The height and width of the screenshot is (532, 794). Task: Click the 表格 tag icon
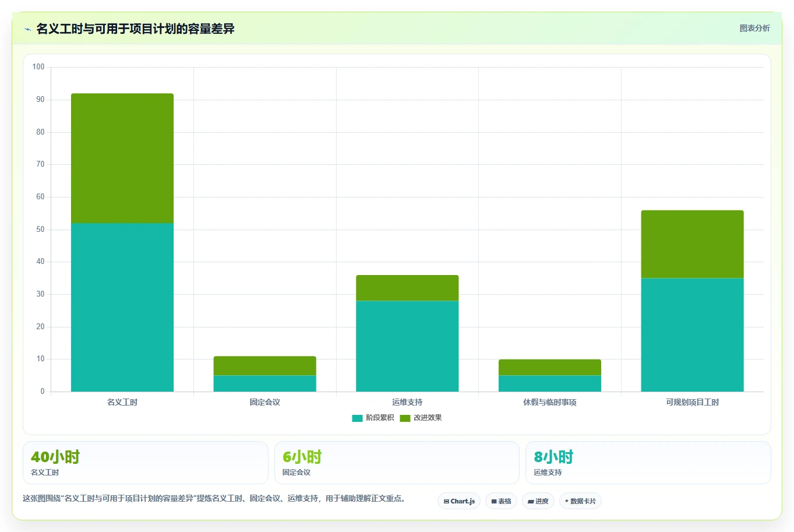pos(494,501)
